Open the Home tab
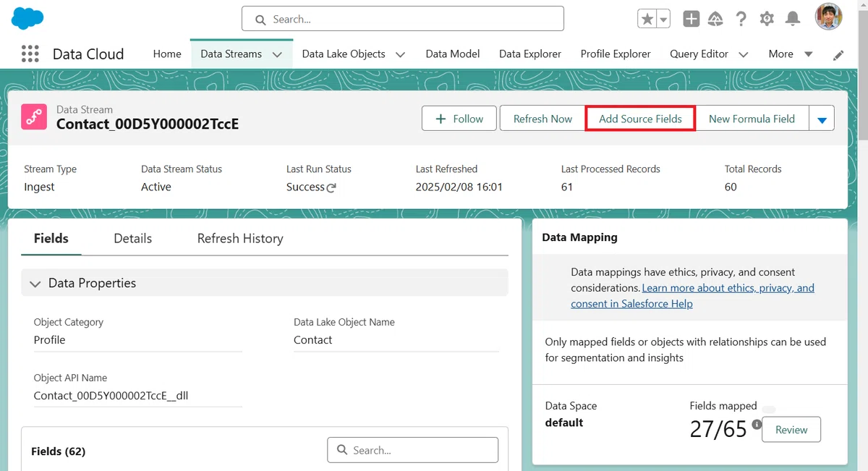Screen dimensions: 868x471 pyautogui.click(x=167, y=54)
